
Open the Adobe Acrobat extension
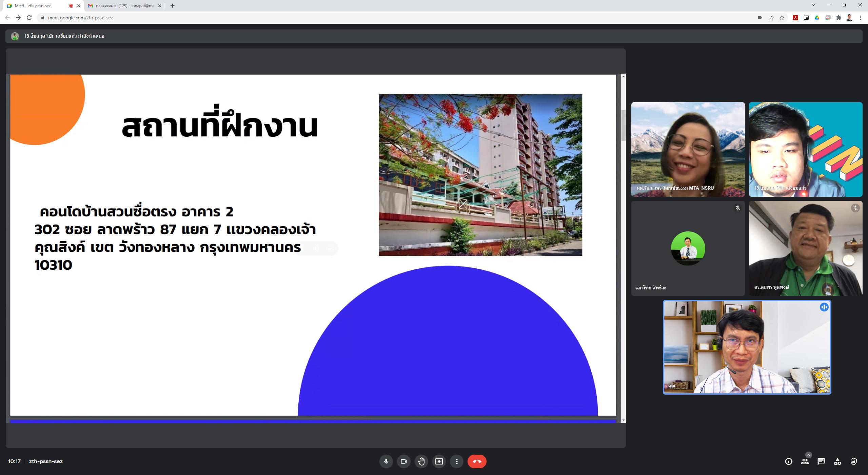[x=795, y=18]
